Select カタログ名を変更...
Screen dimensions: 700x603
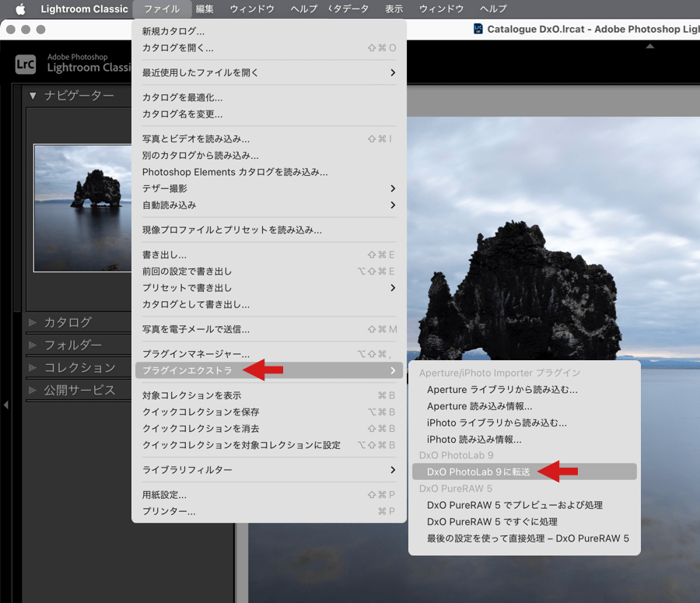(x=269, y=114)
